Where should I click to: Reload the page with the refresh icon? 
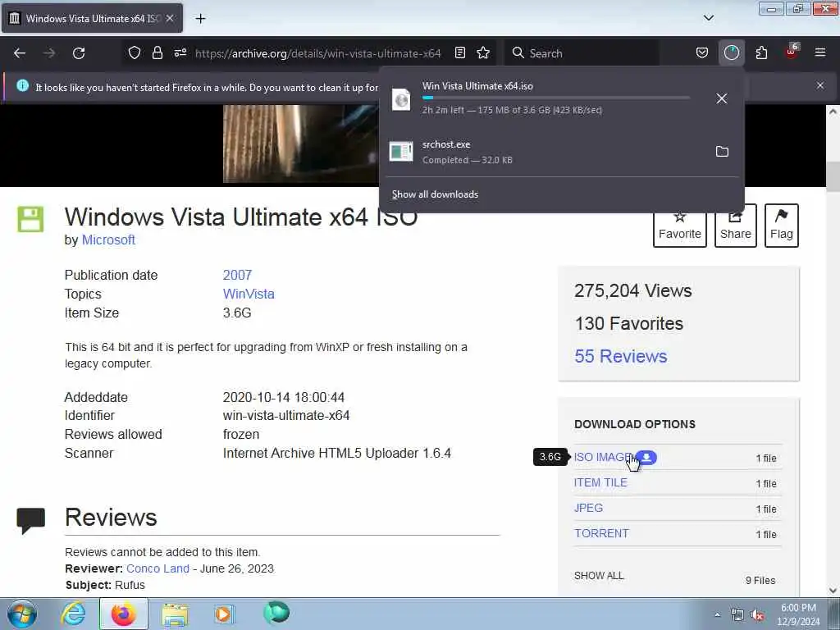79,53
